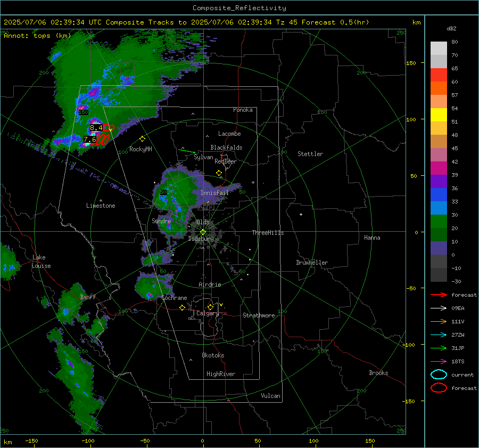Click the Strathmore city label
Screen dimensions: 479x448
tap(259, 315)
